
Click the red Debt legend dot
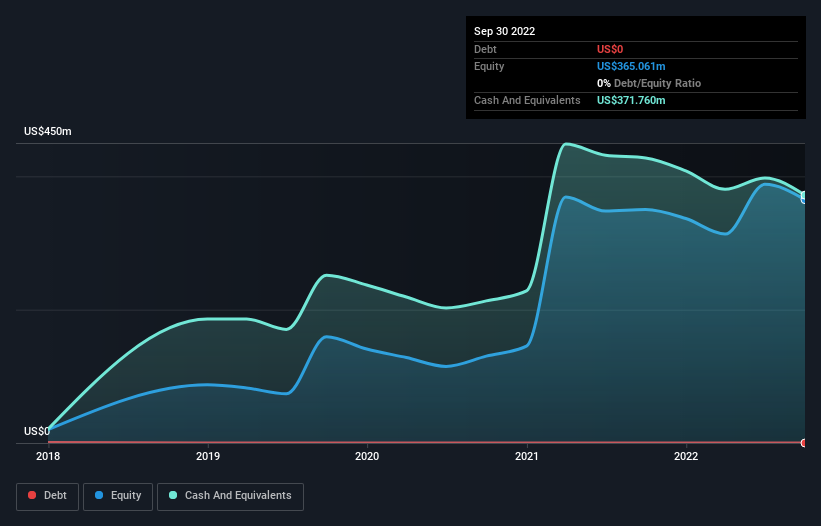tap(32, 495)
